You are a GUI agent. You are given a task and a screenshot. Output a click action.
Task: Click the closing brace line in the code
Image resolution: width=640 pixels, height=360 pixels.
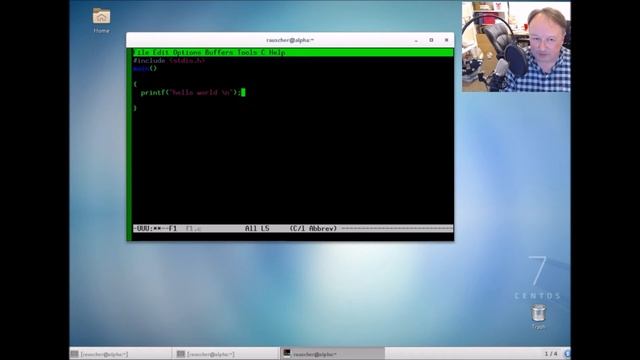pyautogui.click(x=135, y=108)
